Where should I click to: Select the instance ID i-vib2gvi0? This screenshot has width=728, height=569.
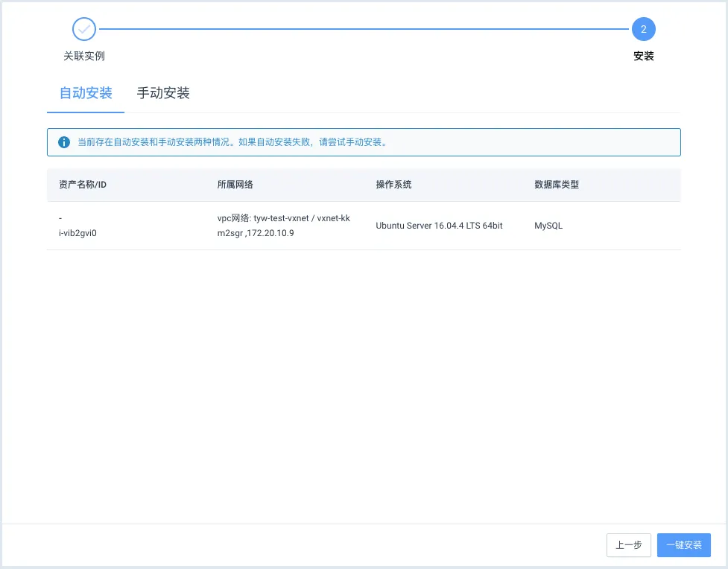point(78,233)
